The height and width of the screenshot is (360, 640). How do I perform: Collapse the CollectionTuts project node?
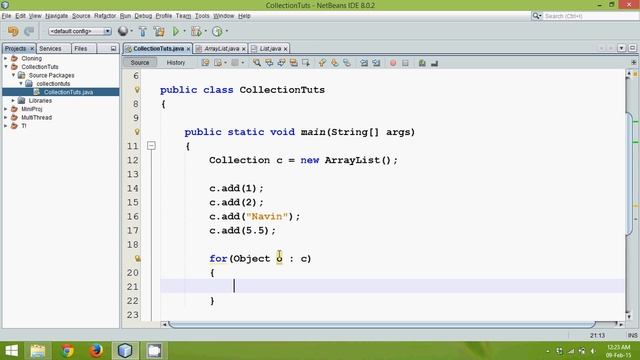tap(6, 67)
